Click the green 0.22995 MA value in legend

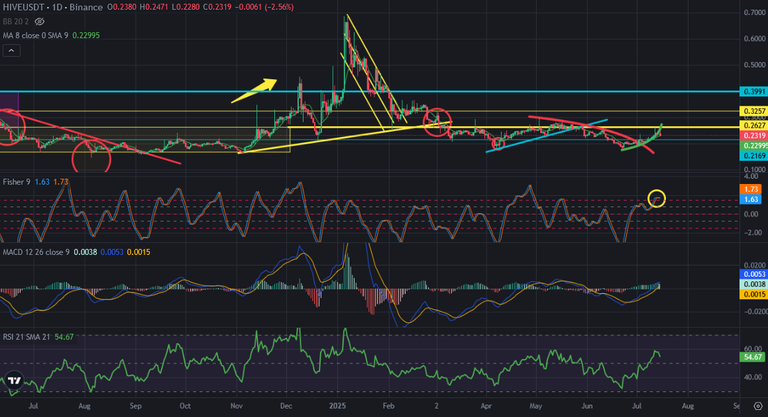(86, 35)
